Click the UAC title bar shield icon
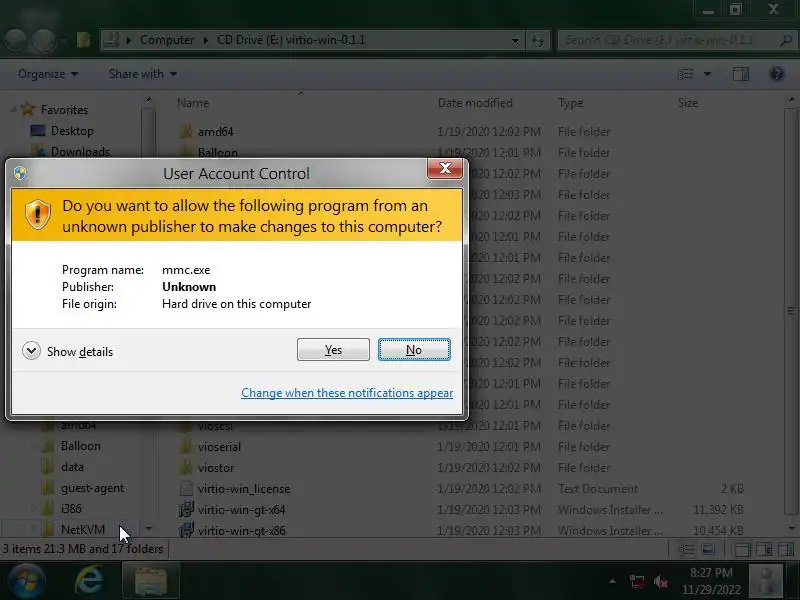Screen dimensions: 800x600 [x=20, y=173]
